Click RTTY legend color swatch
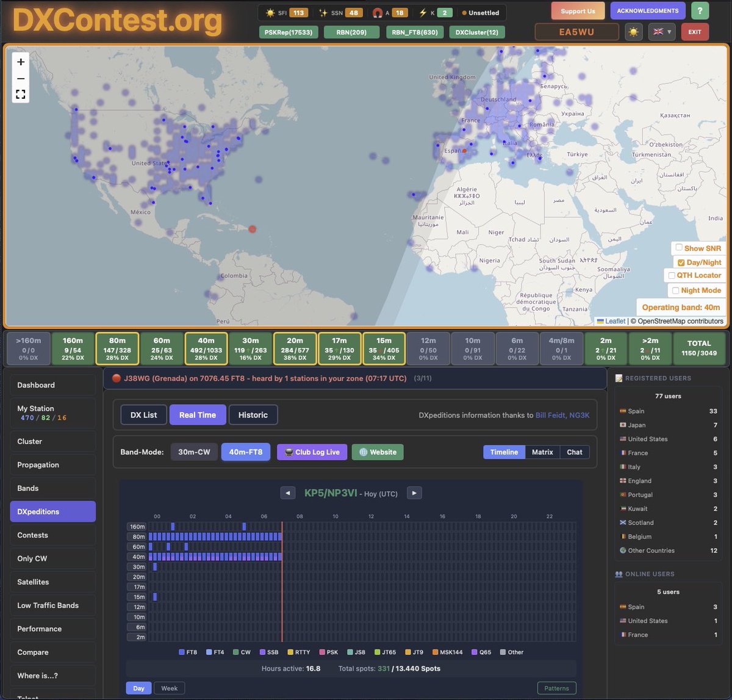Viewport: 732px width, 700px height. tap(290, 652)
